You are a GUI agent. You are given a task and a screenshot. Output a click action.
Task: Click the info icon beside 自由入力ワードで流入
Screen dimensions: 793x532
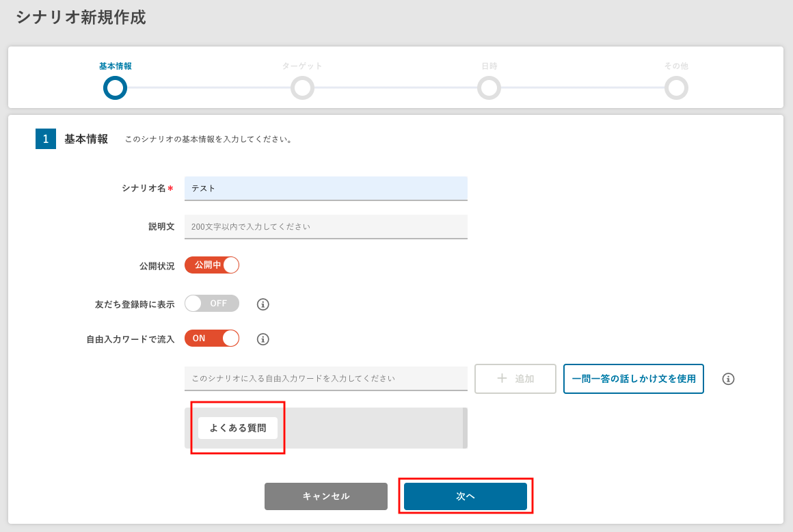pyautogui.click(x=263, y=339)
